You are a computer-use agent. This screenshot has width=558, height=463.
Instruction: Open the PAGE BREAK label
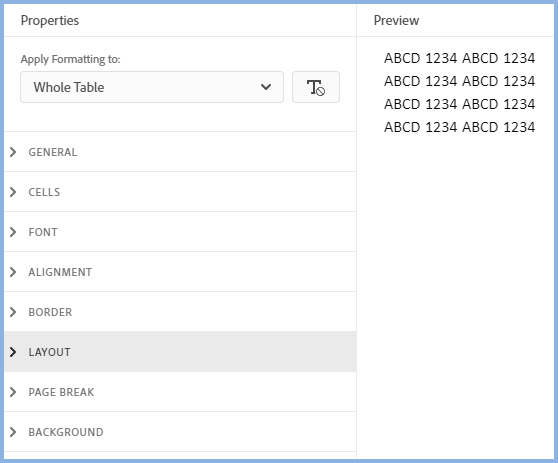pos(61,392)
